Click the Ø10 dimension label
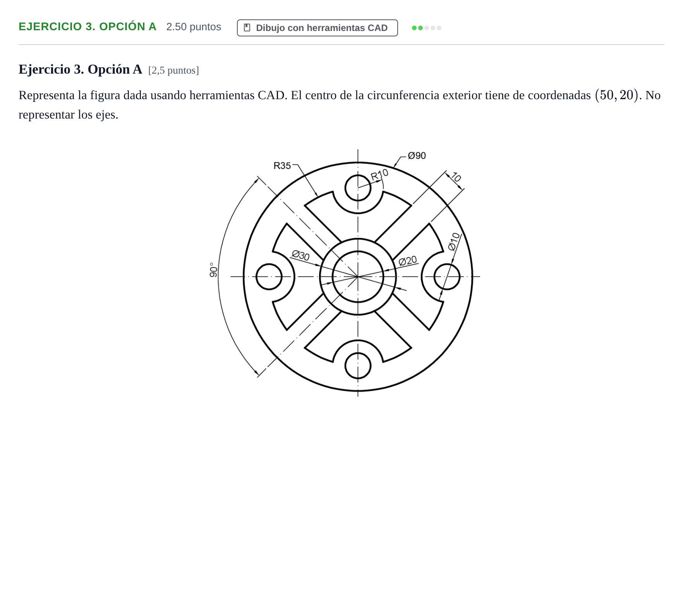 [454, 242]
